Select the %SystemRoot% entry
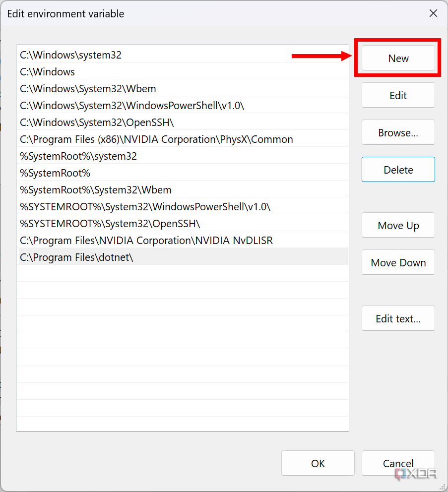The width and height of the screenshot is (448, 492). click(x=183, y=173)
